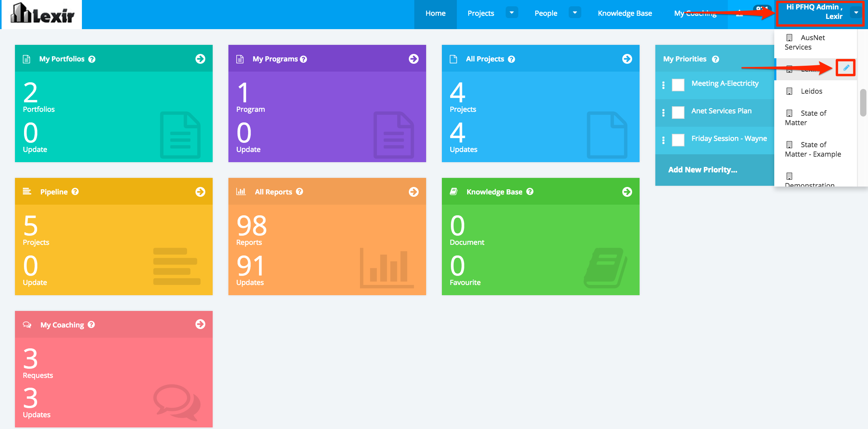Image resolution: width=868 pixels, height=429 pixels.
Task: Expand the People menu dropdown arrow
Action: pos(575,13)
